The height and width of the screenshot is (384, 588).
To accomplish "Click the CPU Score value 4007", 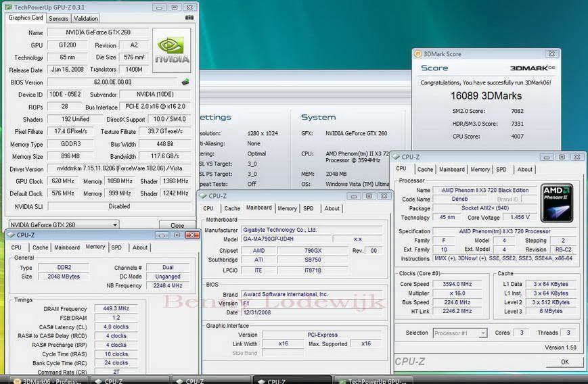I will [517, 137].
